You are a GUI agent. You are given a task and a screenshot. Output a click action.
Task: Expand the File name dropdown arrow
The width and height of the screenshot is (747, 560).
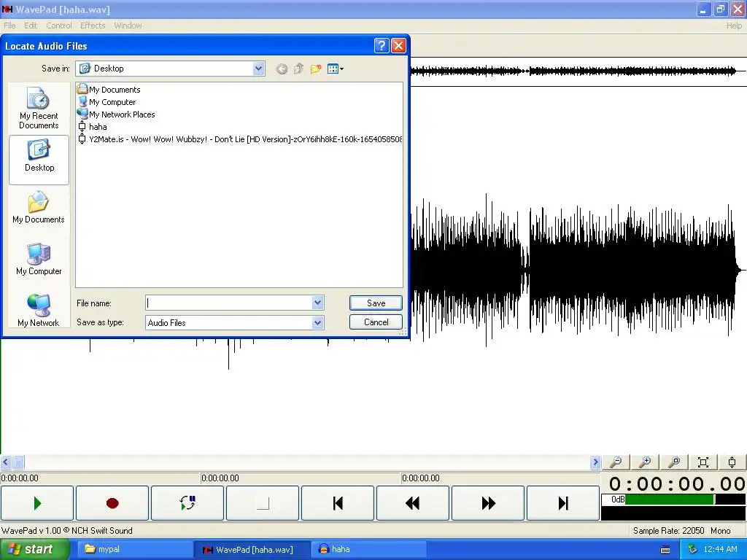(x=318, y=303)
